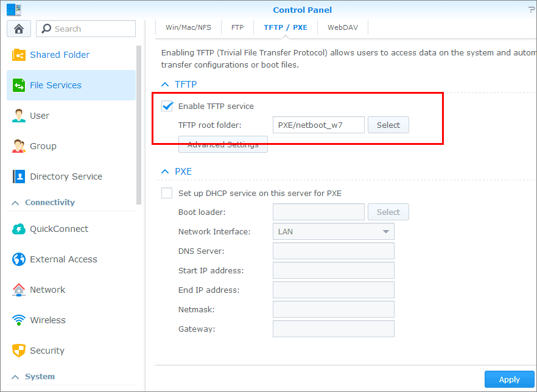Enable DHCP service on this server for PXE
Image resolution: width=537 pixels, height=392 pixels.
[167, 192]
